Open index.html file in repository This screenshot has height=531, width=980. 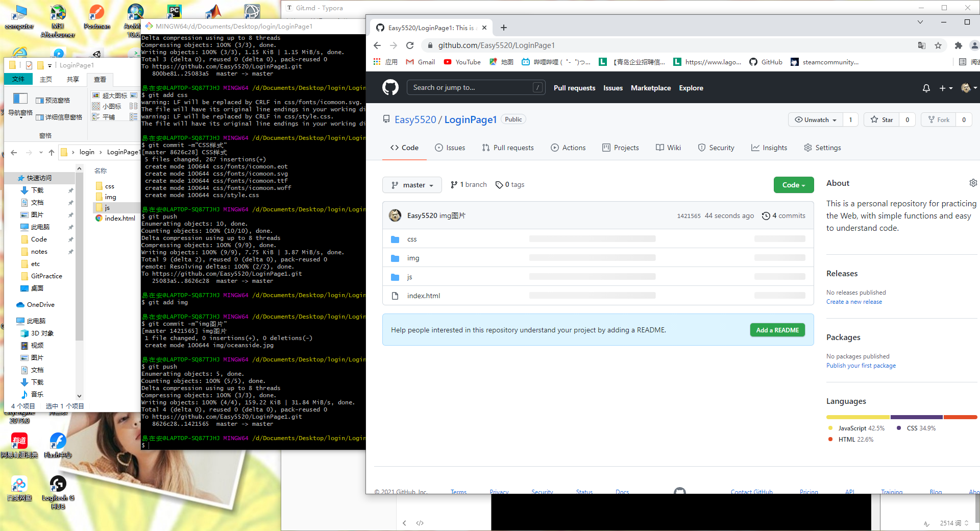423,296
